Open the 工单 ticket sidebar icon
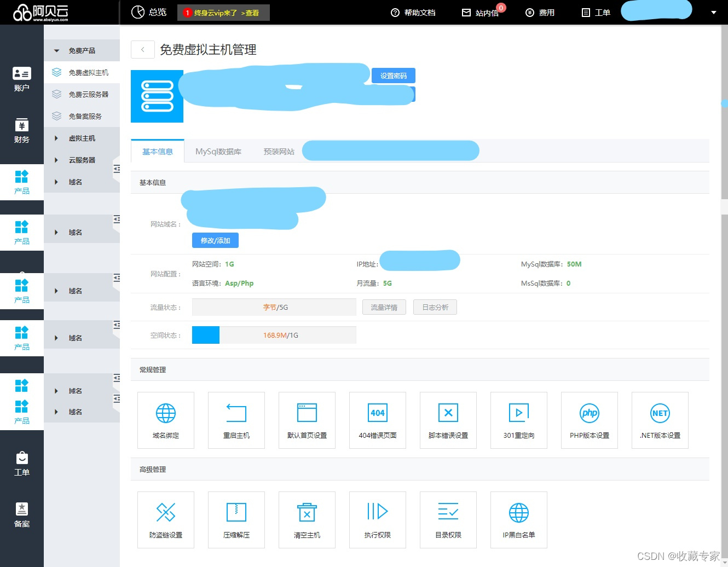This screenshot has height=567, width=728. click(x=22, y=464)
